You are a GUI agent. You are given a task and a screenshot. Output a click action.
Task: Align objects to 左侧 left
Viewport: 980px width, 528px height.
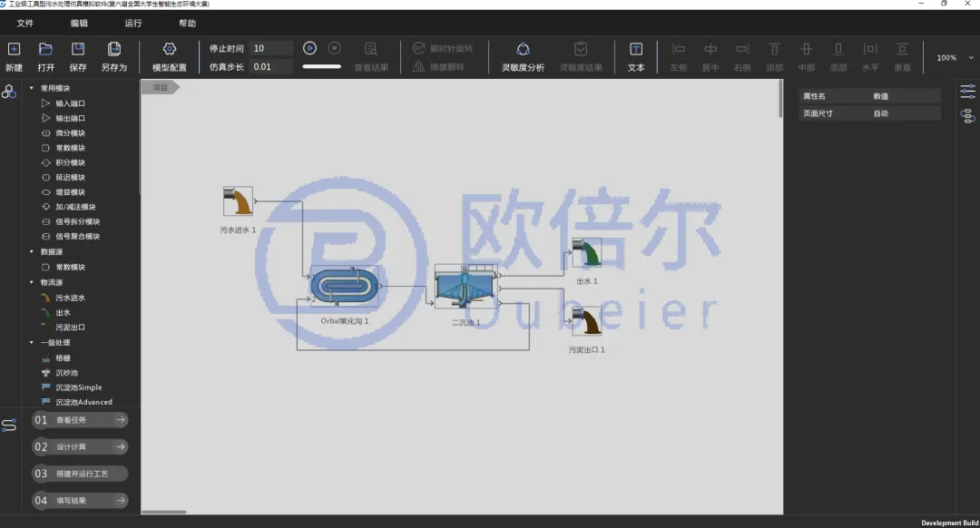click(x=679, y=49)
